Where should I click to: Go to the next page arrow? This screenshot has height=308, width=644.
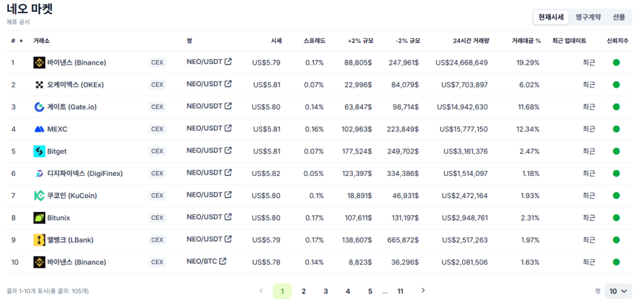click(x=423, y=291)
